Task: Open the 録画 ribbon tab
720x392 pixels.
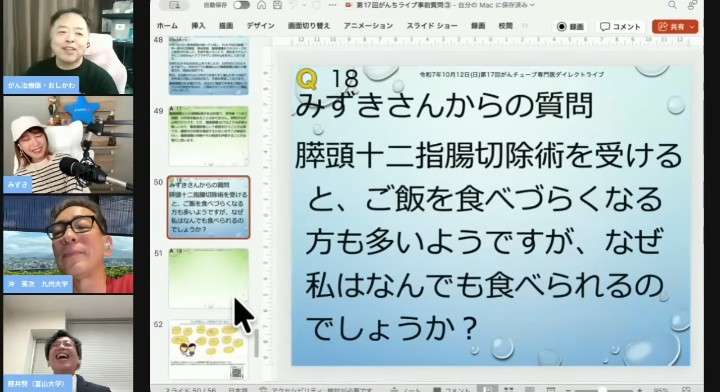Action: tap(478, 26)
